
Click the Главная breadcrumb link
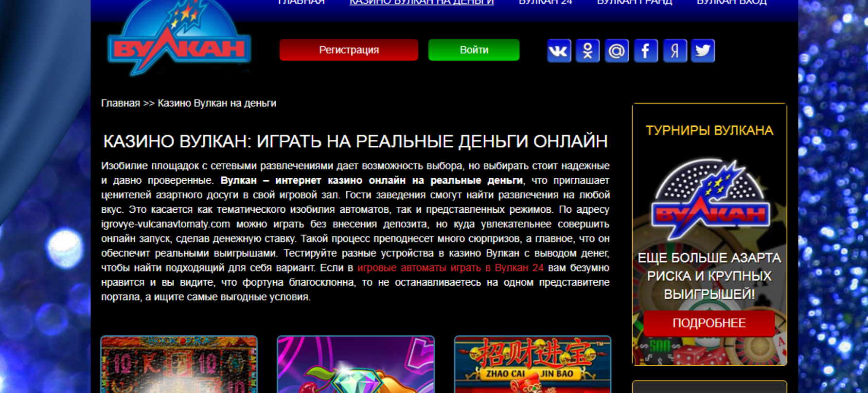coord(121,103)
